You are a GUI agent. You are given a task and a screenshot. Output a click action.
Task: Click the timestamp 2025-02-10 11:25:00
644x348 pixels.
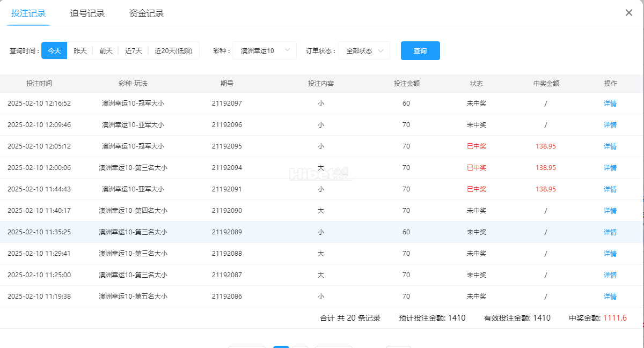click(x=39, y=275)
